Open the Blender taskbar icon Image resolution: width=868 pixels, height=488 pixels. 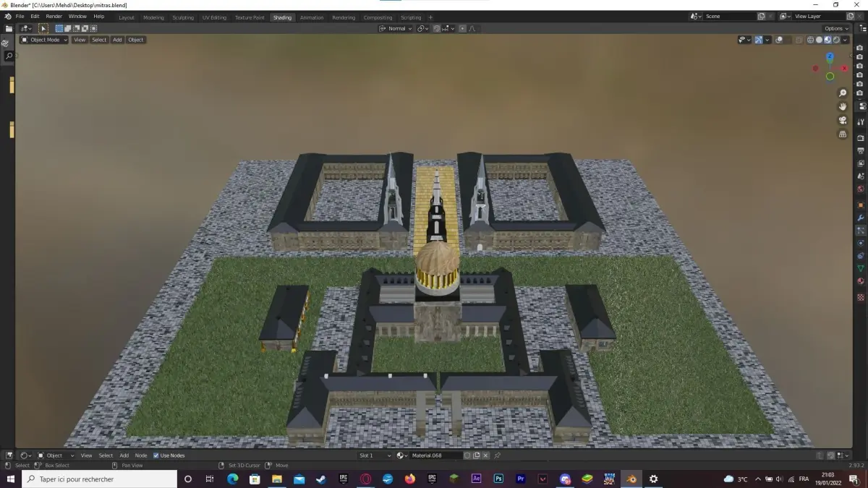(631, 479)
